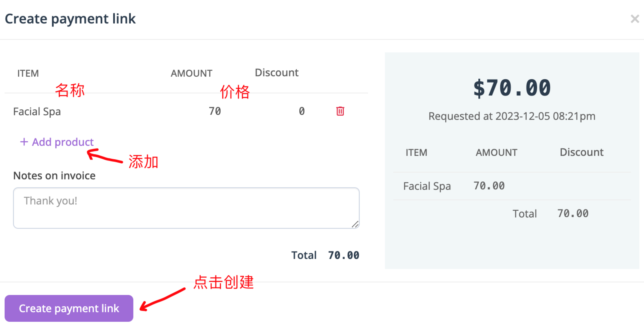644x331 pixels.
Task: Click the Notes on invoice label
Action: [54, 176]
